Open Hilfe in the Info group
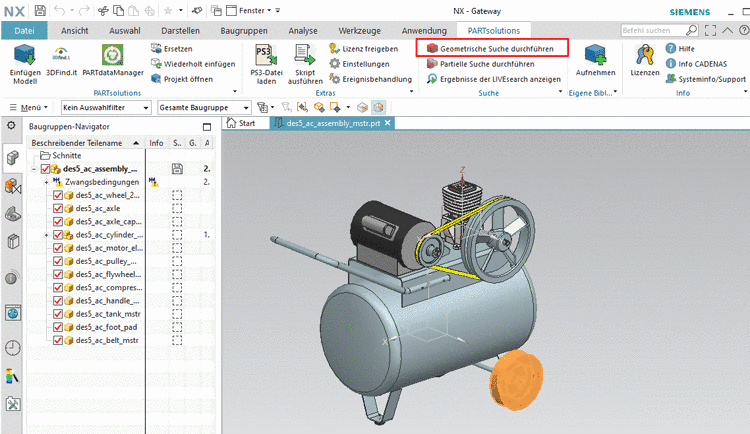Image resolution: width=750 pixels, height=434 pixels. (x=680, y=49)
